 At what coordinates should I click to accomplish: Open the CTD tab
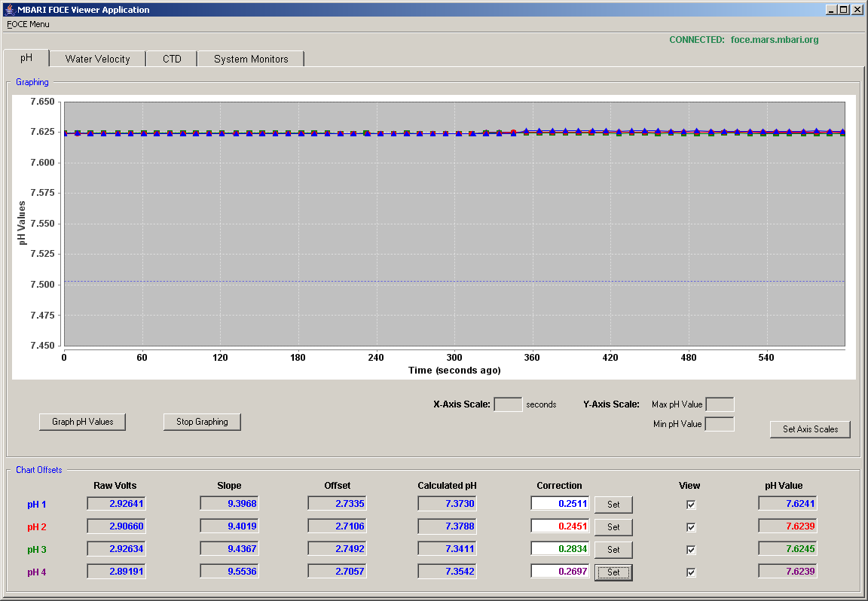pyautogui.click(x=172, y=59)
